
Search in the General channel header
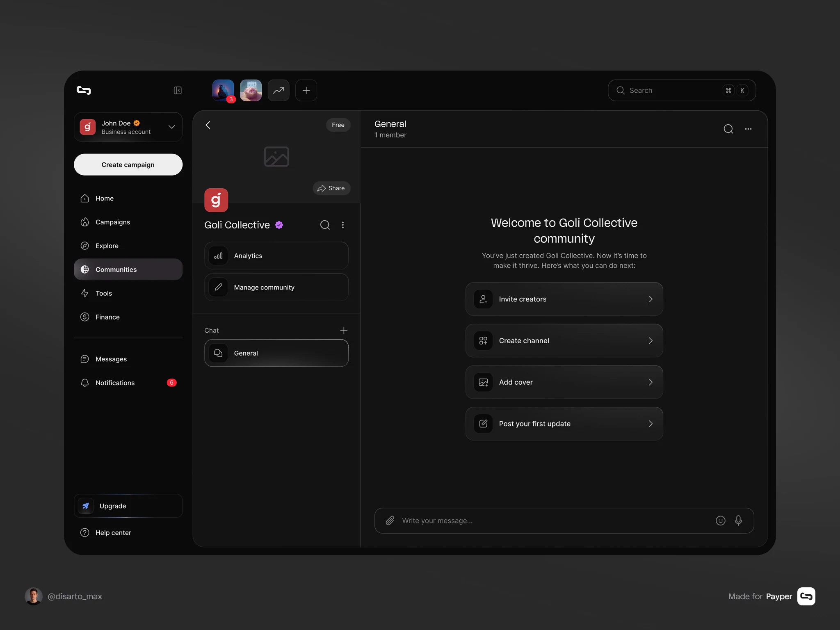(x=728, y=129)
